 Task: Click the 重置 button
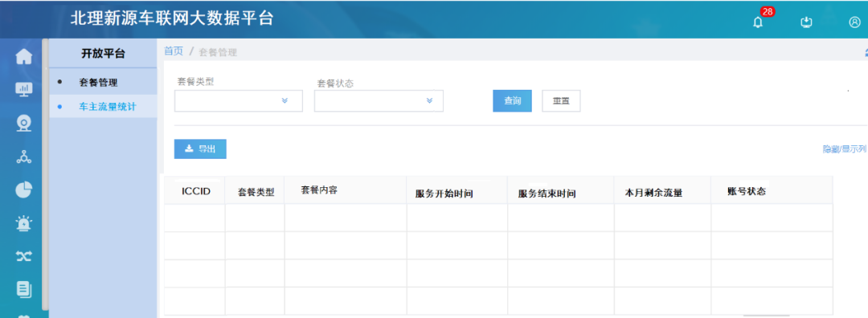coord(561,101)
